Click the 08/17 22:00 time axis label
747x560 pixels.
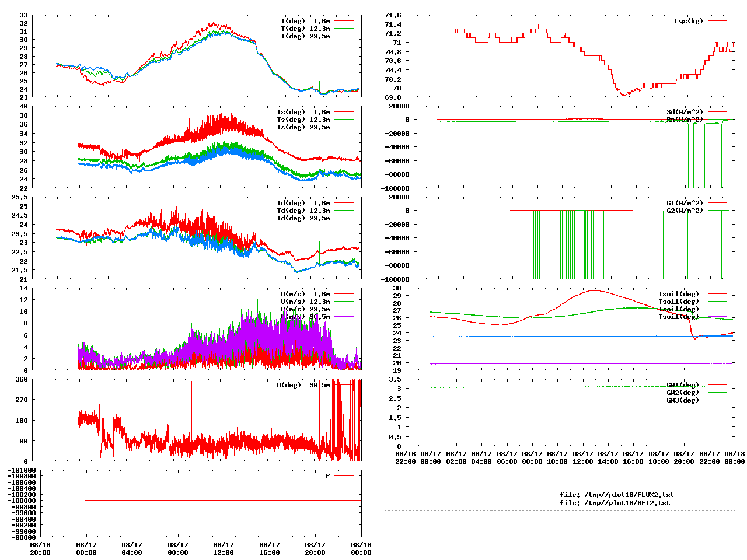[710, 457]
